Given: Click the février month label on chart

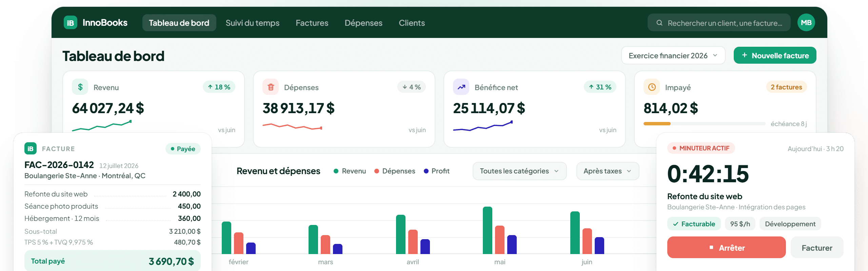Looking at the screenshot, I should click(238, 262).
